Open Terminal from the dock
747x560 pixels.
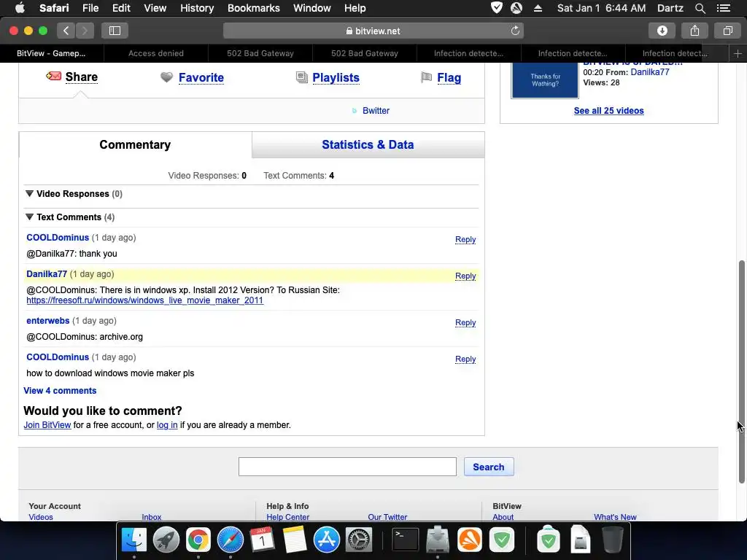(405, 540)
